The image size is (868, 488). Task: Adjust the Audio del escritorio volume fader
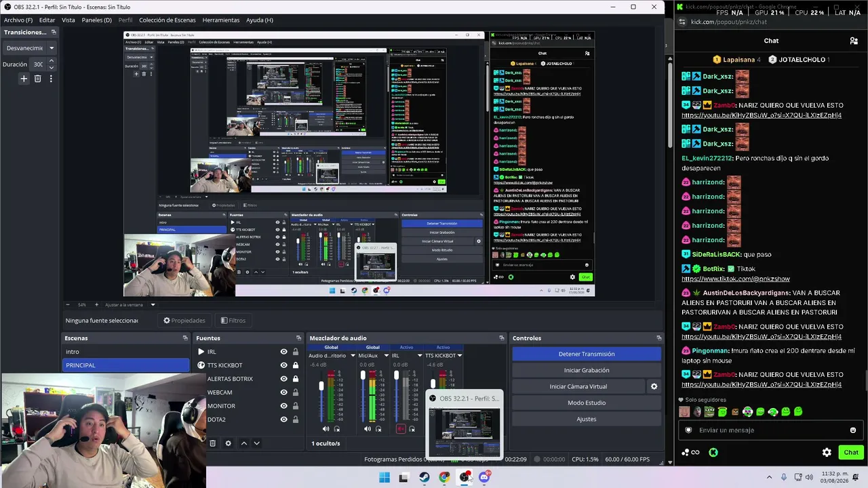(x=321, y=386)
